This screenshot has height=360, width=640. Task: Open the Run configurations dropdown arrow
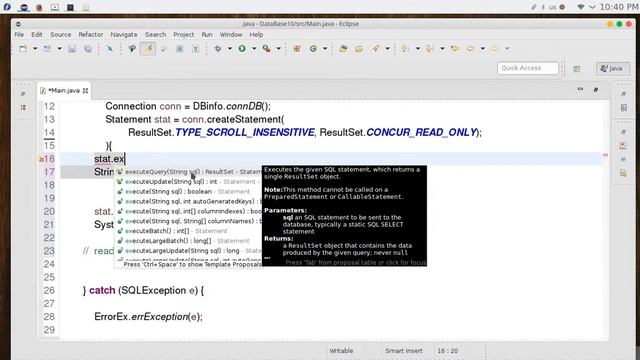click(x=254, y=49)
